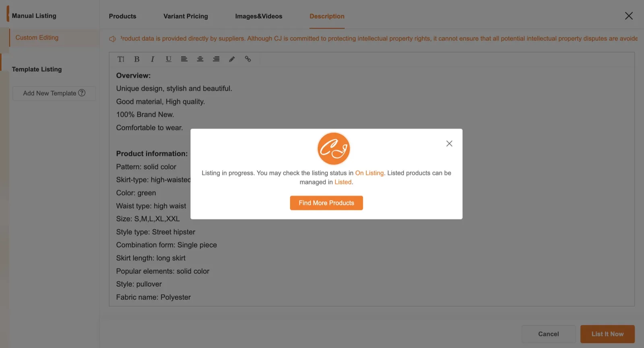The image size is (644, 348).
Task: Click 'Comfortable to wear.' line
Action: [149, 128]
